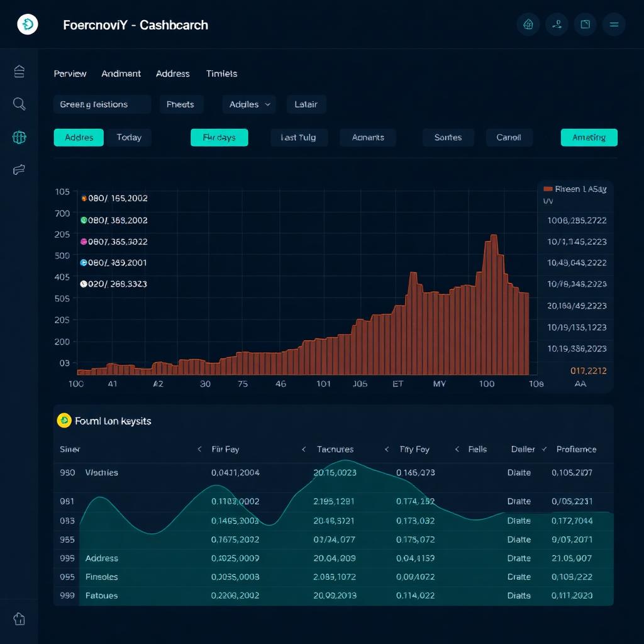Toggle the Fiir days range
This screenshot has width=644, height=644.
point(219,138)
